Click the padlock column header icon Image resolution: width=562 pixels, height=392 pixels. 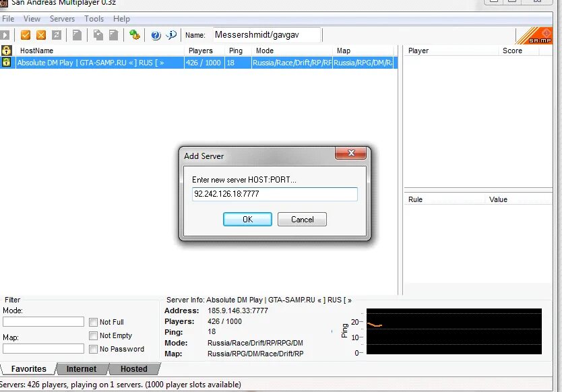click(x=7, y=51)
